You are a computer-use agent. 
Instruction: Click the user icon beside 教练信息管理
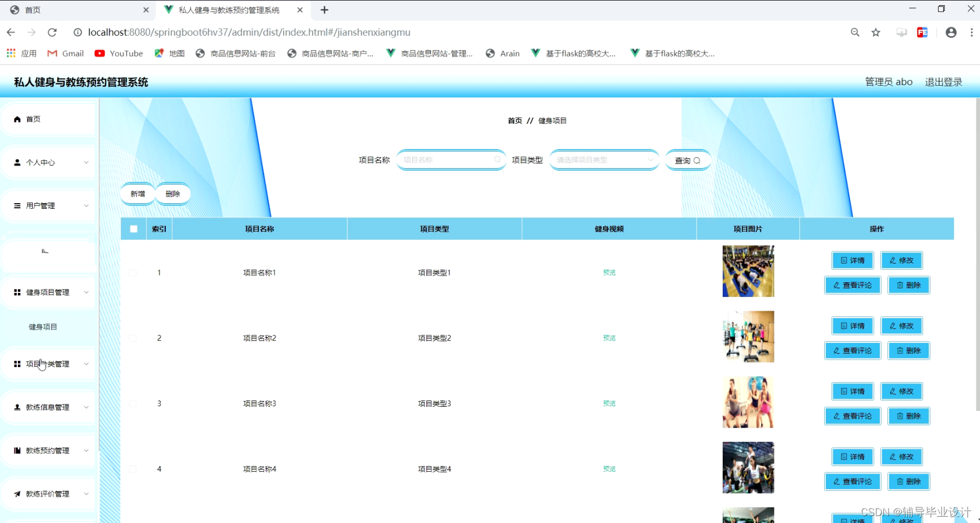(x=17, y=407)
